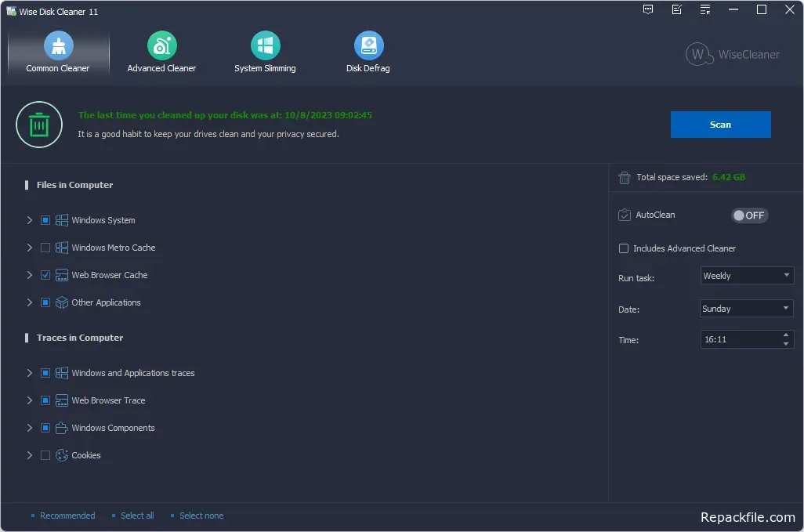The width and height of the screenshot is (804, 532).
Task: Expand Windows and Applications traces row
Action: (29, 373)
